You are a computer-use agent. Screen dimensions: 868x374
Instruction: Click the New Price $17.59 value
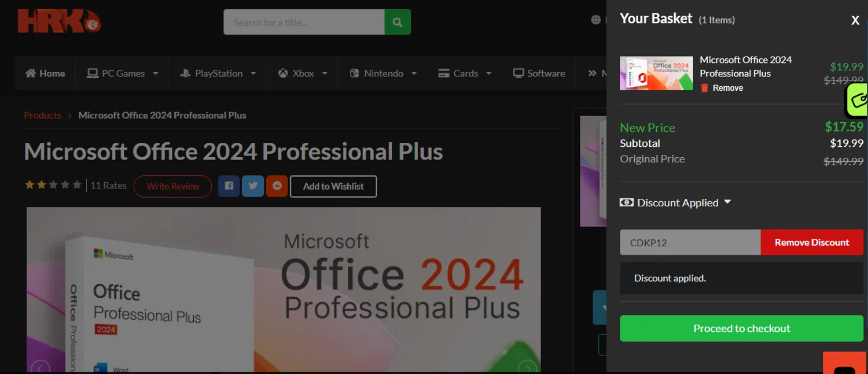coord(844,127)
